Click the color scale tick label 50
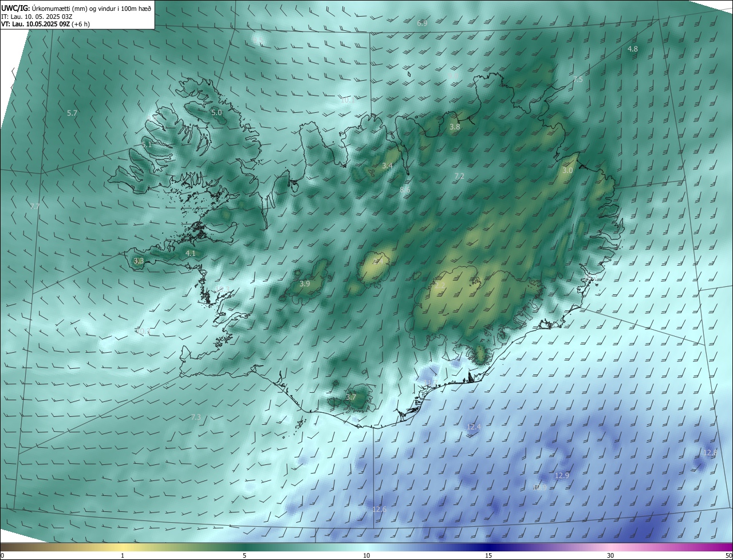Viewport: 733px width, 560px height. pos(728,556)
